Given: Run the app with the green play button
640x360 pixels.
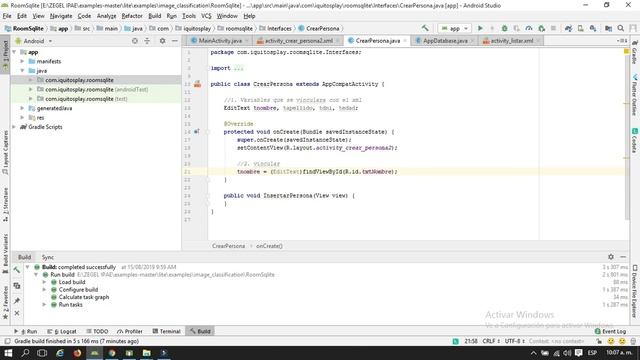Looking at the screenshot, I should pyautogui.click(x=480, y=28).
